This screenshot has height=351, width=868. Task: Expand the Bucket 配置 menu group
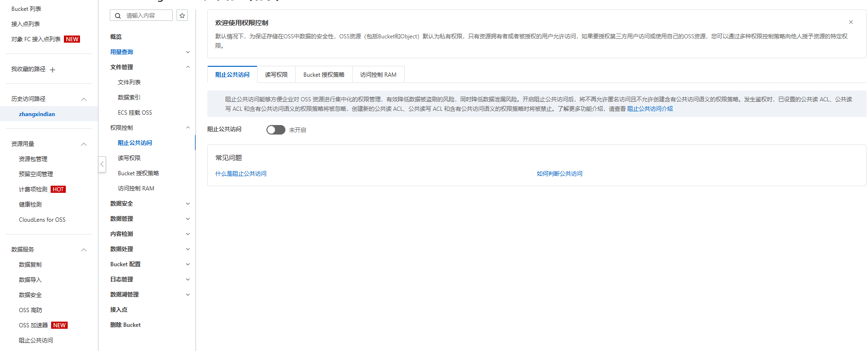(188, 264)
